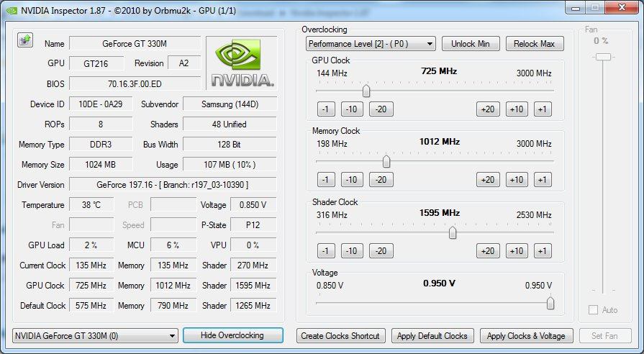
Task: Click the NVIDIA logo image
Action: coord(242,63)
